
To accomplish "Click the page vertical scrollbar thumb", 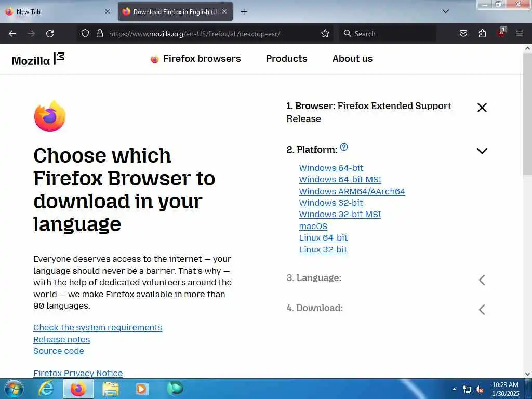I will point(527,114).
